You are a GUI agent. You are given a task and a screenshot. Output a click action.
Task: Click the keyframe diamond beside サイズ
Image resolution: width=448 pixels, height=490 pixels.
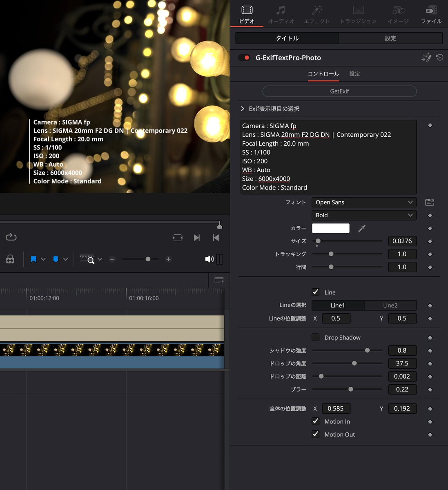[x=430, y=241]
